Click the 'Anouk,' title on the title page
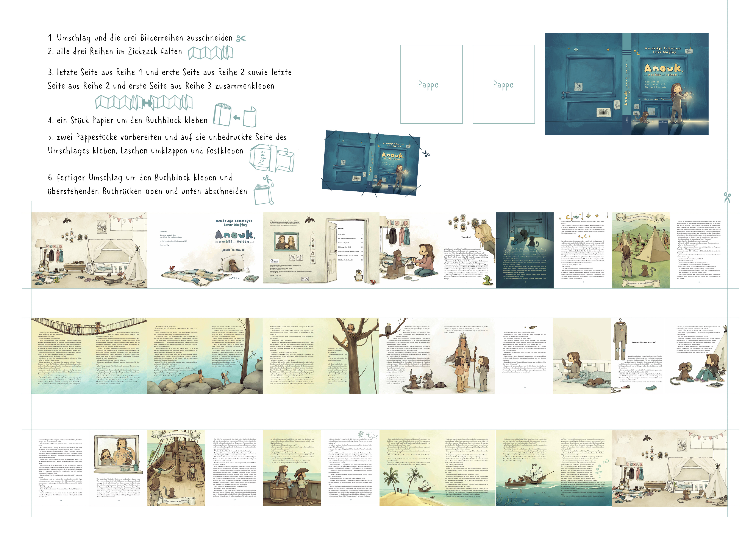This screenshot has width=756, height=534. pyautogui.click(x=235, y=234)
